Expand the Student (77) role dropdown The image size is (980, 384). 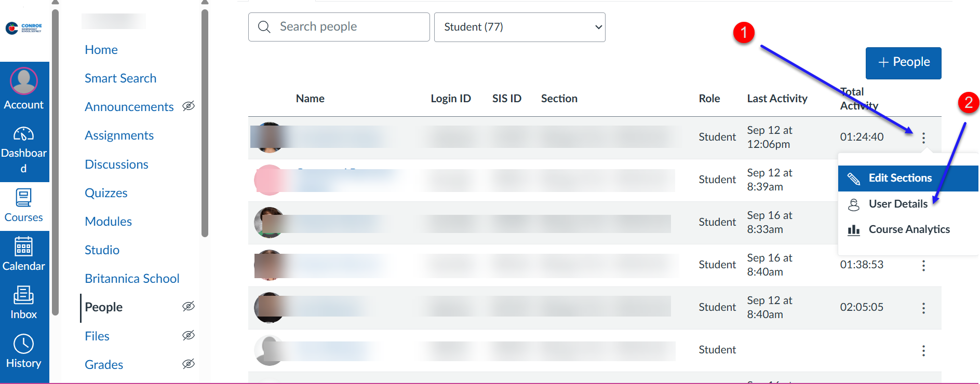click(x=519, y=27)
